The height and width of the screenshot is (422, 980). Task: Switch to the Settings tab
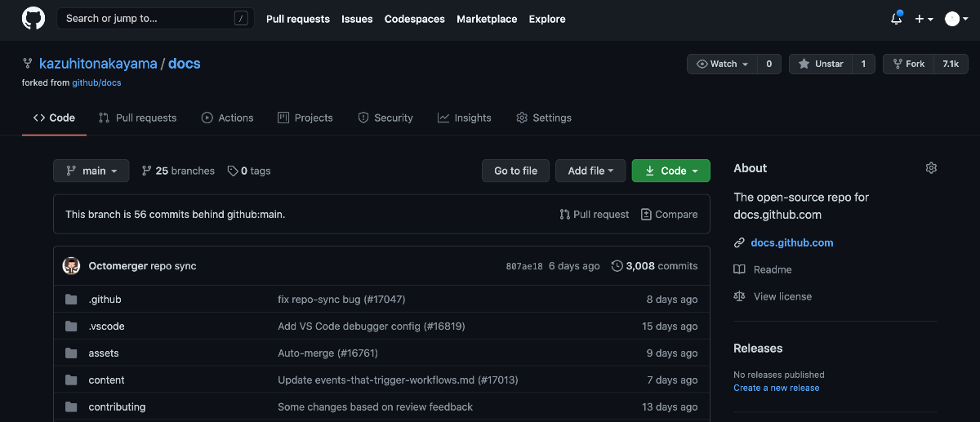click(x=544, y=118)
